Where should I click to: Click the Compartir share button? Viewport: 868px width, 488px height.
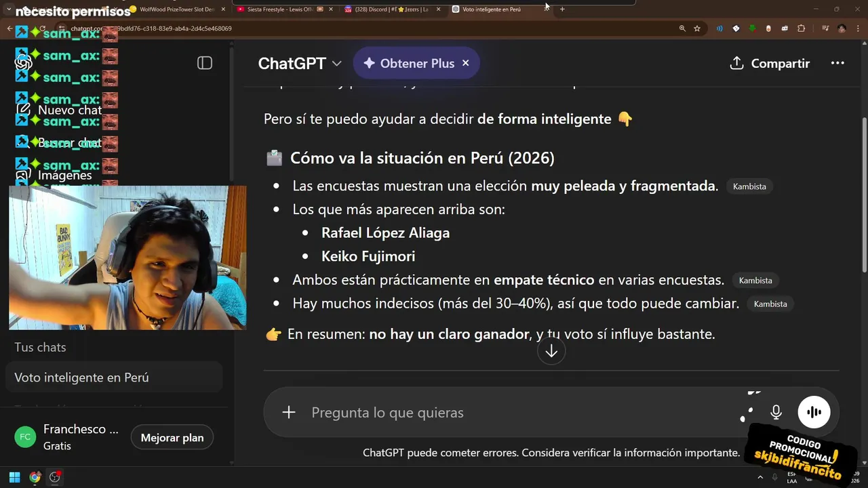click(x=770, y=63)
